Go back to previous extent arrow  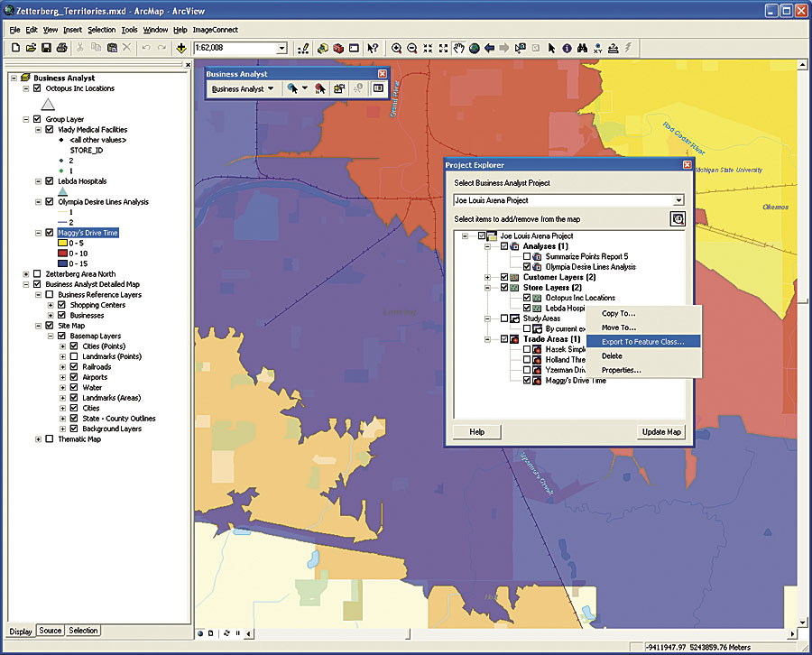coord(489,48)
